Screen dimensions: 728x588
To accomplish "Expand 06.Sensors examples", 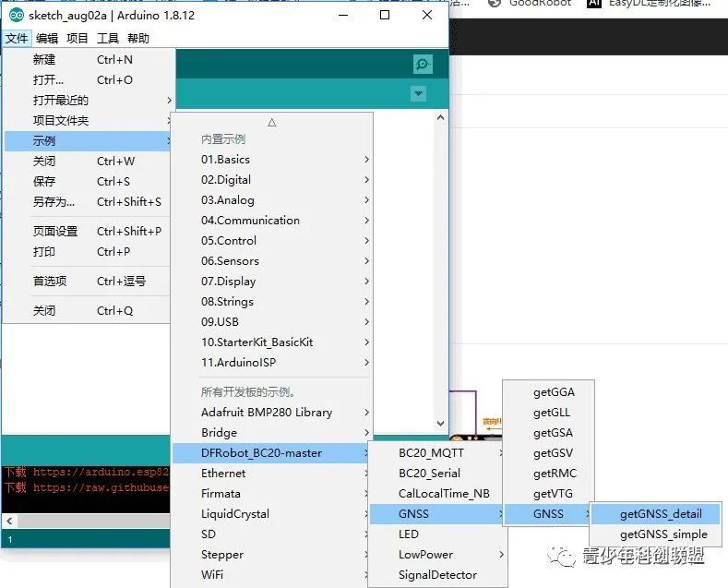I will pyautogui.click(x=272, y=261).
